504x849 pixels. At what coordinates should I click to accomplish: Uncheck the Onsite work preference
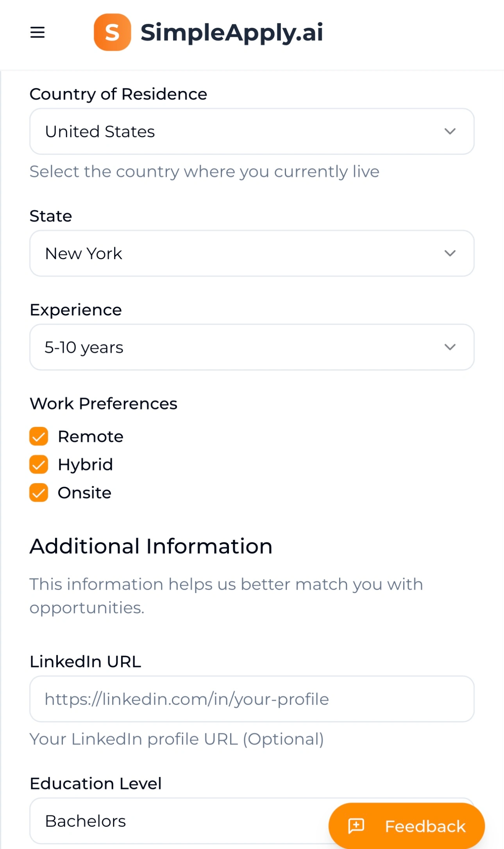point(39,493)
